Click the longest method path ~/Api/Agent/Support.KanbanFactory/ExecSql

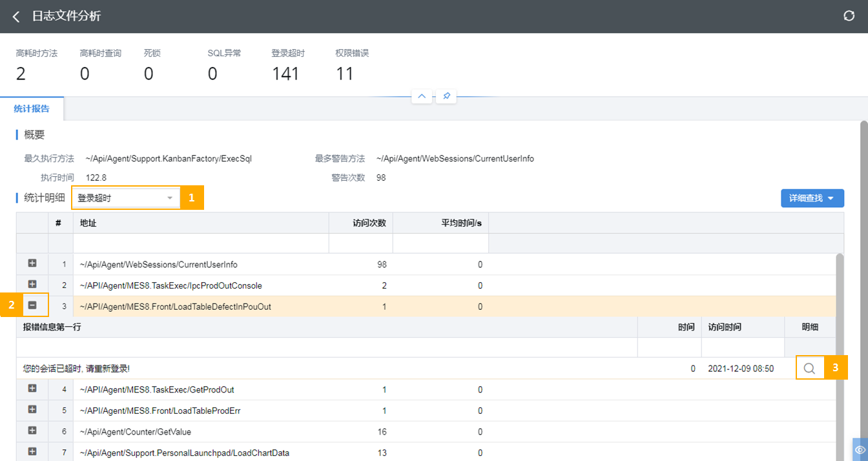(x=168, y=159)
